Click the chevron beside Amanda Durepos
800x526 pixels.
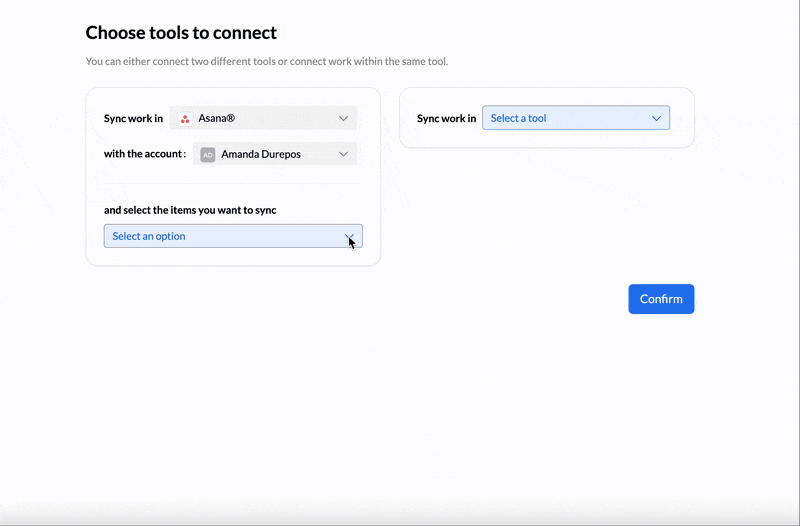click(343, 155)
